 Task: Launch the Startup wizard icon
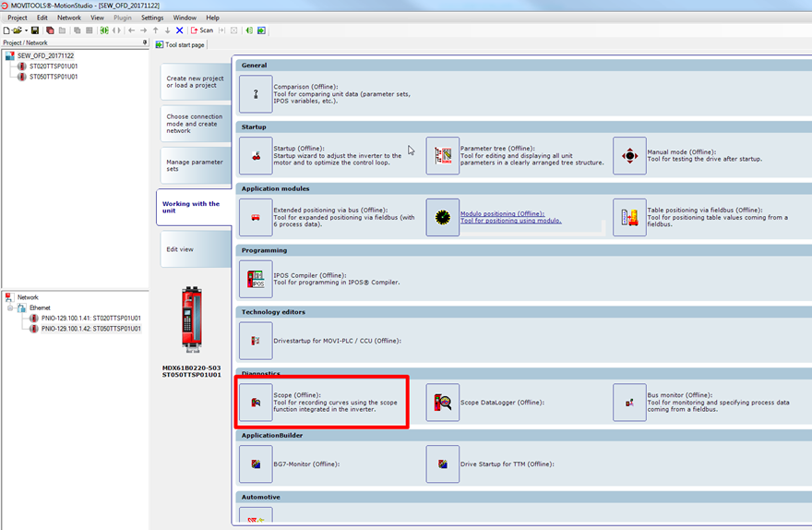pos(256,156)
